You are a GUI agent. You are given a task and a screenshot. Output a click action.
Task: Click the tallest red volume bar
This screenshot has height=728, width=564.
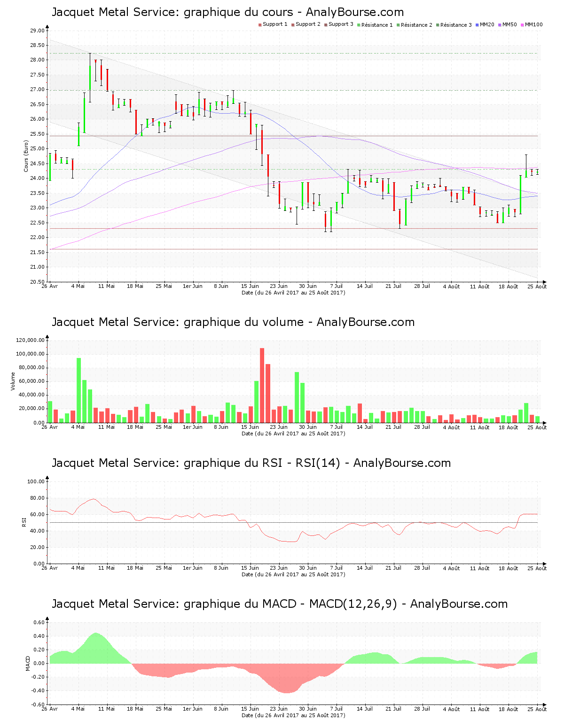(x=262, y=385)
